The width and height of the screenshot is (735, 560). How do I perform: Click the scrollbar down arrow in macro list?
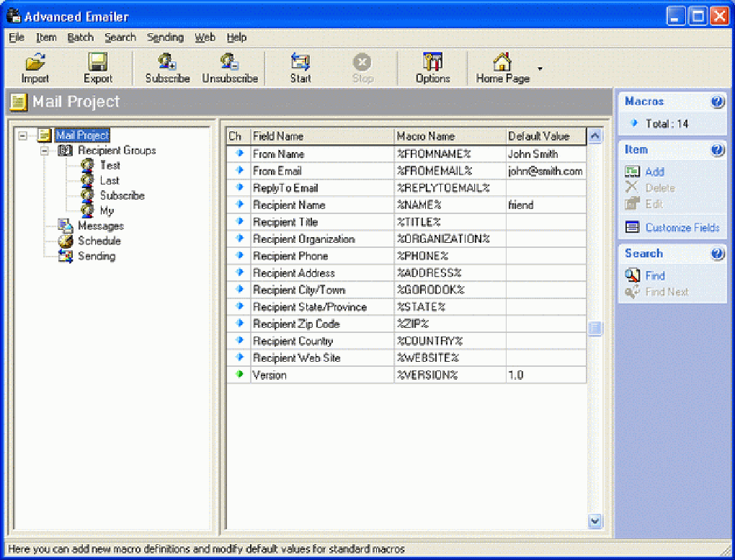594,520
